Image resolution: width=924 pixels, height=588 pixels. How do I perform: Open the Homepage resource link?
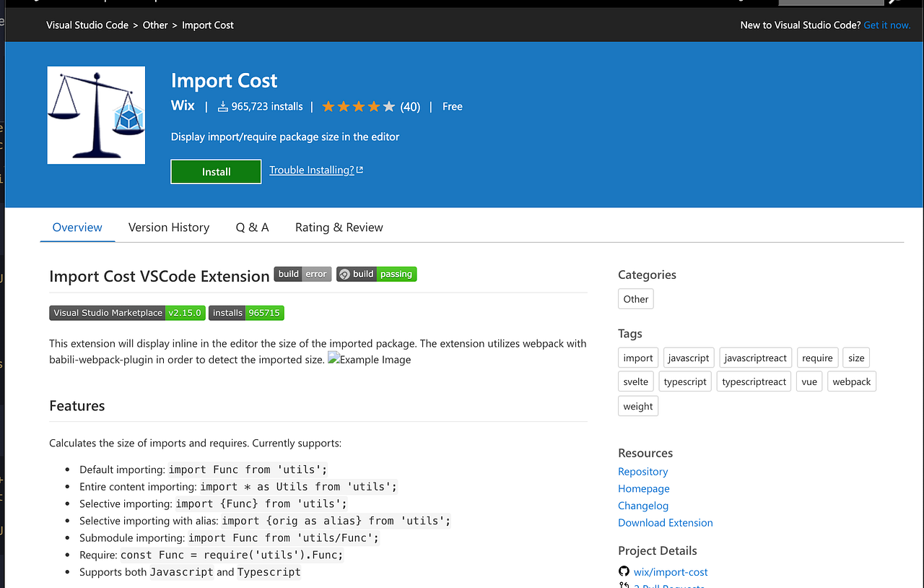coord(644,488)
